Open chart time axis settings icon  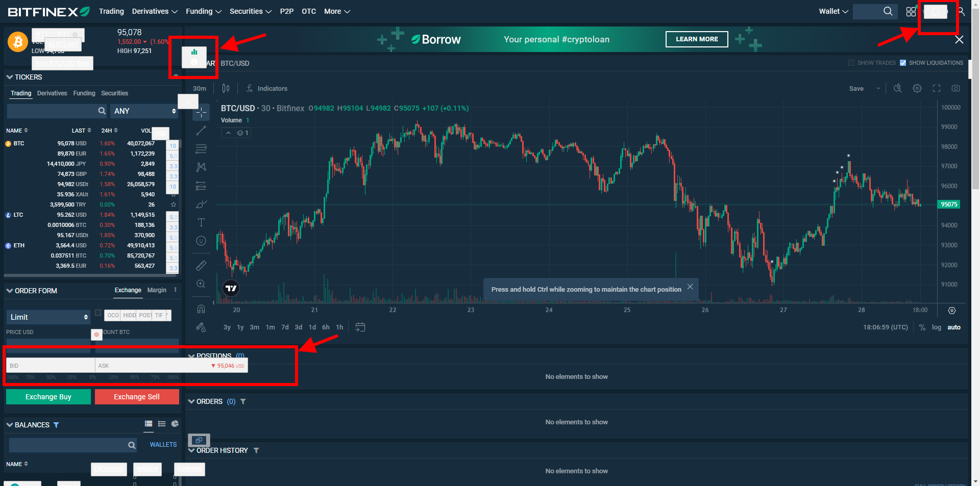[952, 311]
